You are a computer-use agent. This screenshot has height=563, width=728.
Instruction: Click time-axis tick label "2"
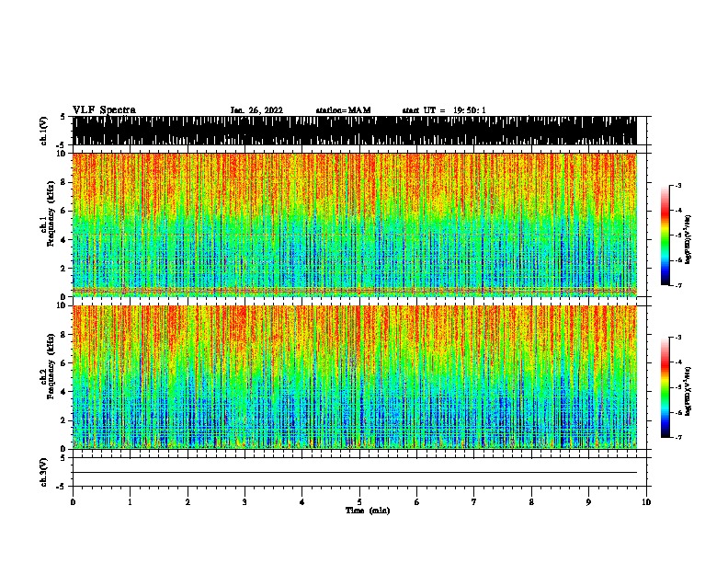tap(188, 502)
